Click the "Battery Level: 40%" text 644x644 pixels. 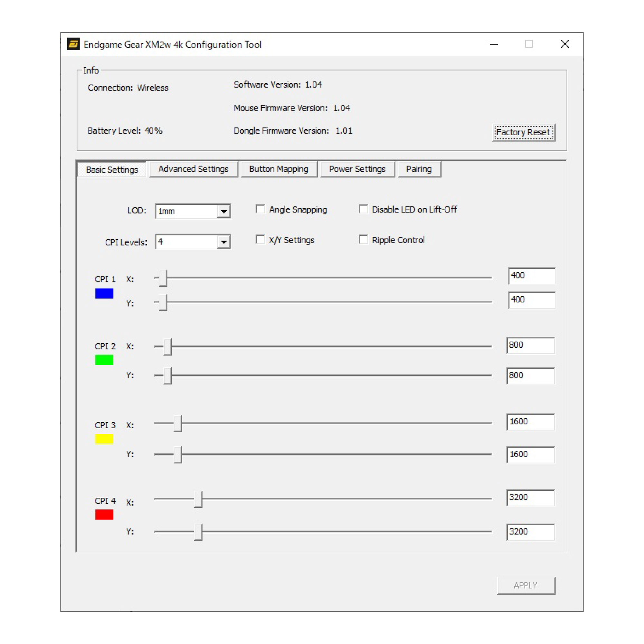click(x=125, y=131)
